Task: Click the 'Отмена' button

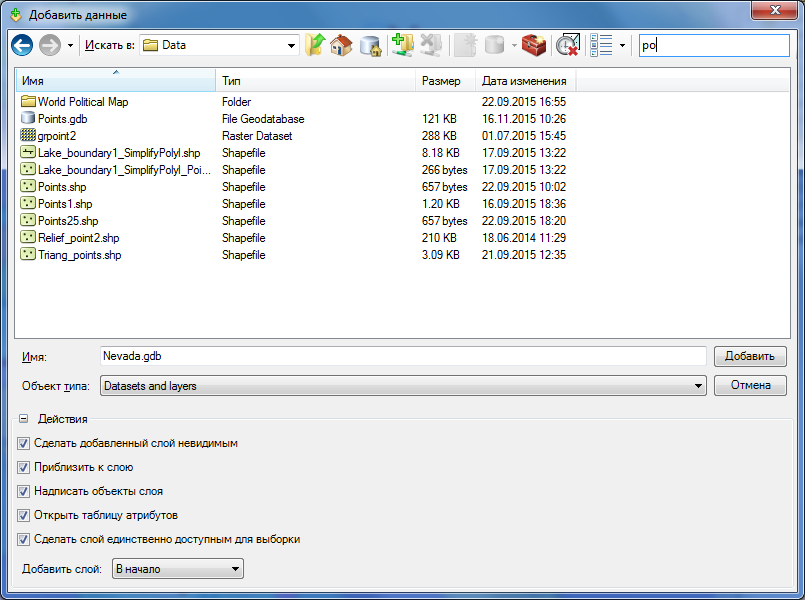Action: 749,386
